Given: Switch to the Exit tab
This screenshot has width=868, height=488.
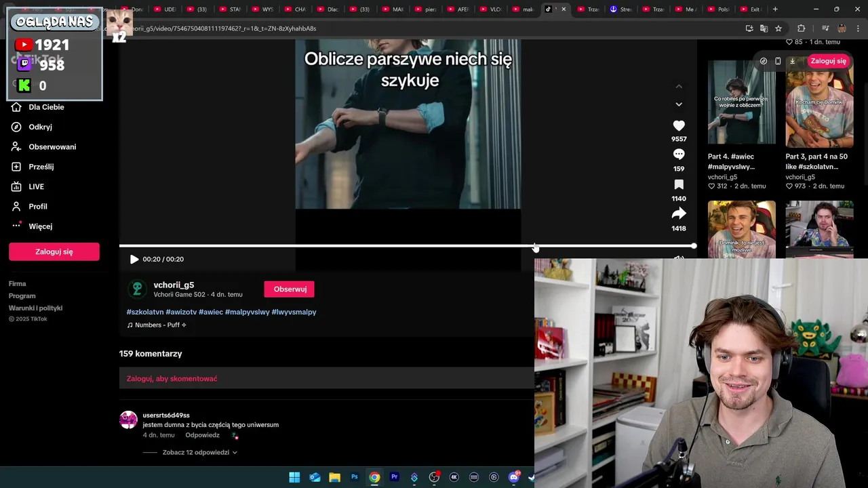Looking at the screenshot, I should [750, 9].
